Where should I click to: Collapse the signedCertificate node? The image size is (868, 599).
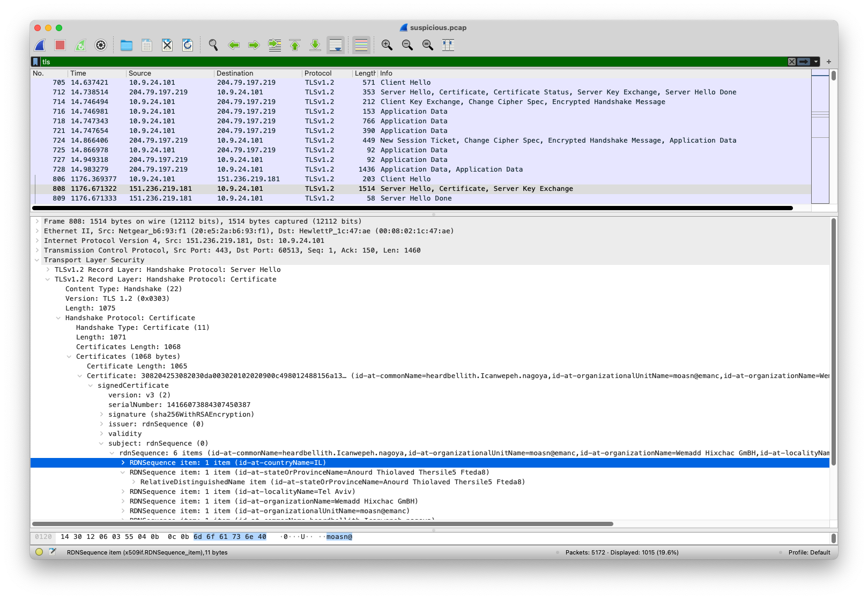[x=91, y=386]
